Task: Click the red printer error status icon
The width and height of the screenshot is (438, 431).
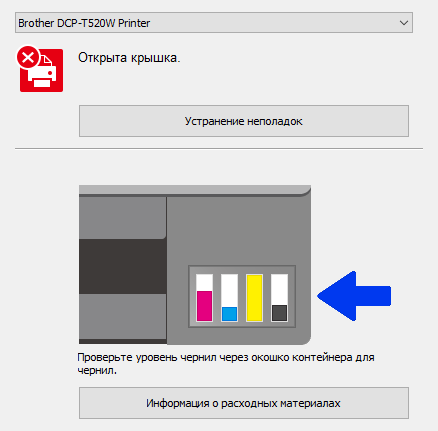Action: (41, 70)
